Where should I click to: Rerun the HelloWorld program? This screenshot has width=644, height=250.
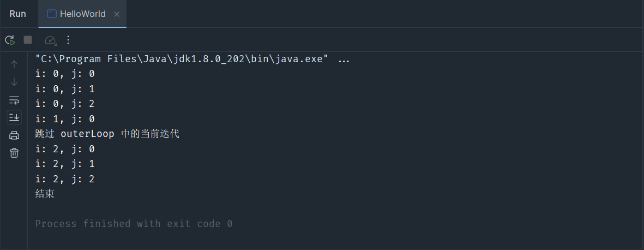(10, 40)
